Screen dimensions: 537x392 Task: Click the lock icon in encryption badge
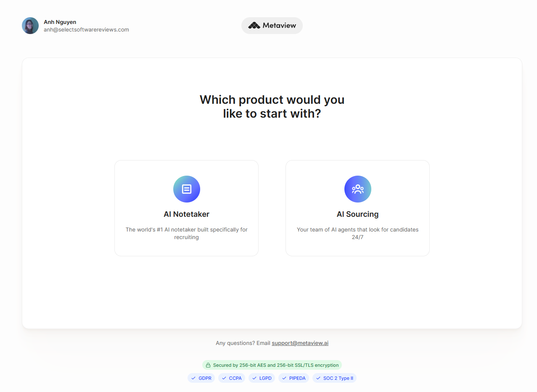pos(208,365)
